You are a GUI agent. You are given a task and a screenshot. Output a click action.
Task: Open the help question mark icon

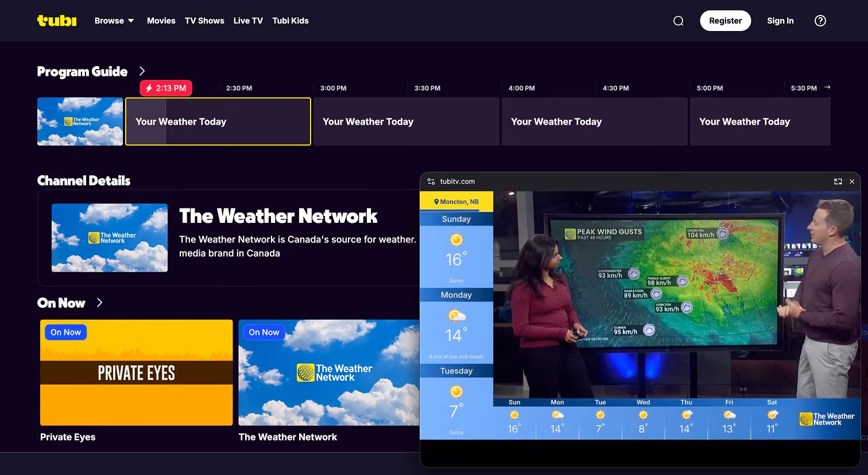[820, 21]
